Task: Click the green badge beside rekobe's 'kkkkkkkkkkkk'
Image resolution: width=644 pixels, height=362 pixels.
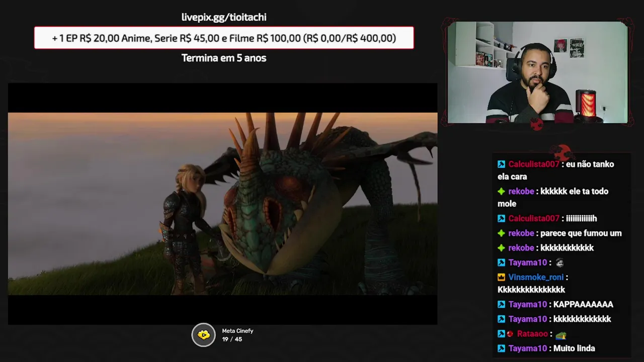Action: (501, 248)
